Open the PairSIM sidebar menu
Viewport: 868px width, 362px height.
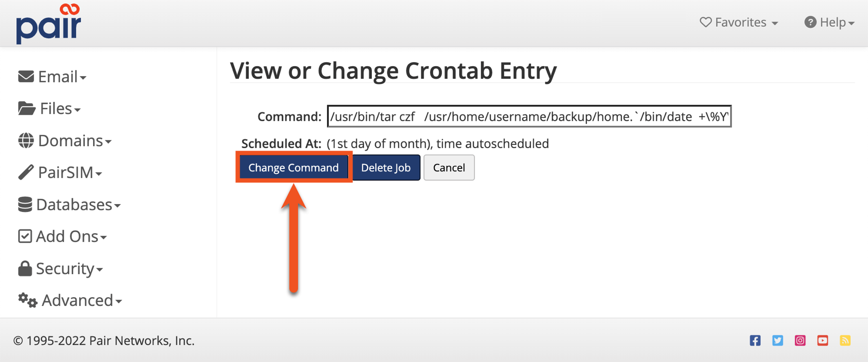coord(67,173)
